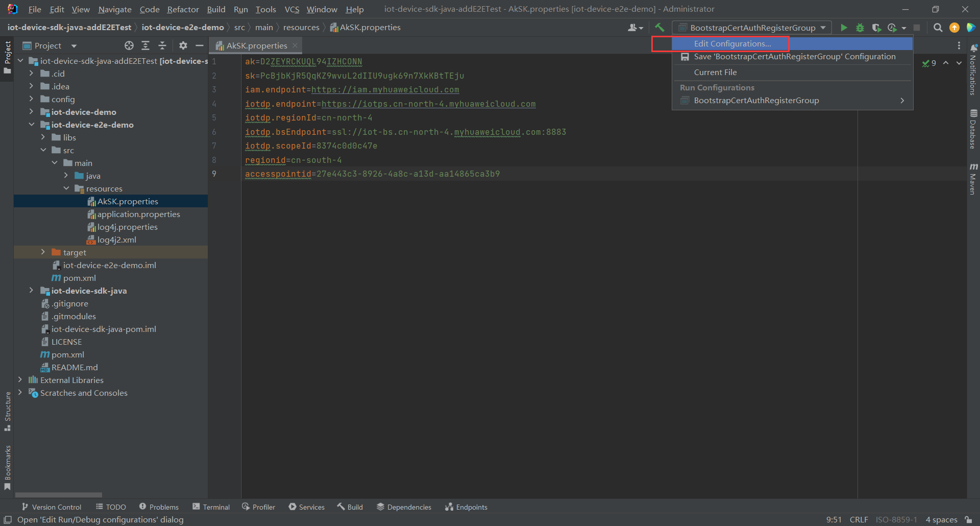Select Edit Configurations... menu entry

click(792, 44)
